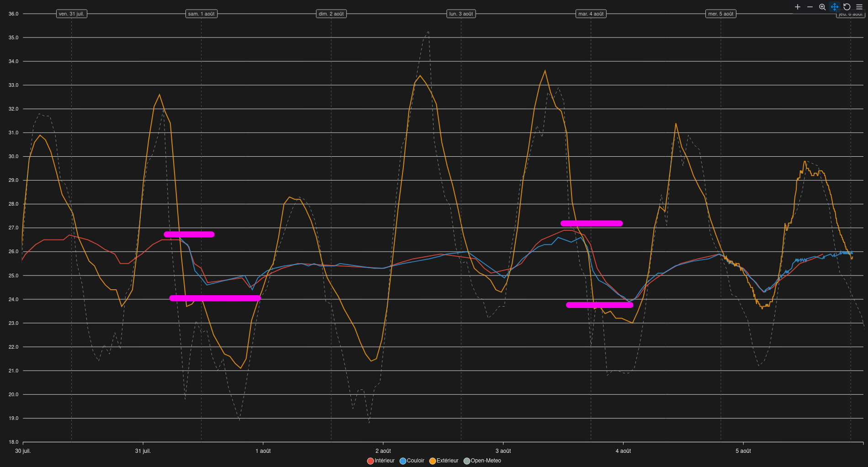
Task: Click the grey Open-Meteo legend marker
Action: point(467,461)
